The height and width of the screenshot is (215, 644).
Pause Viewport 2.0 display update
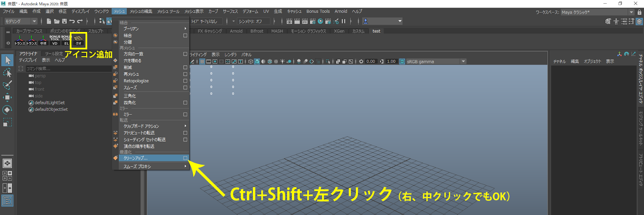[343, 21]
